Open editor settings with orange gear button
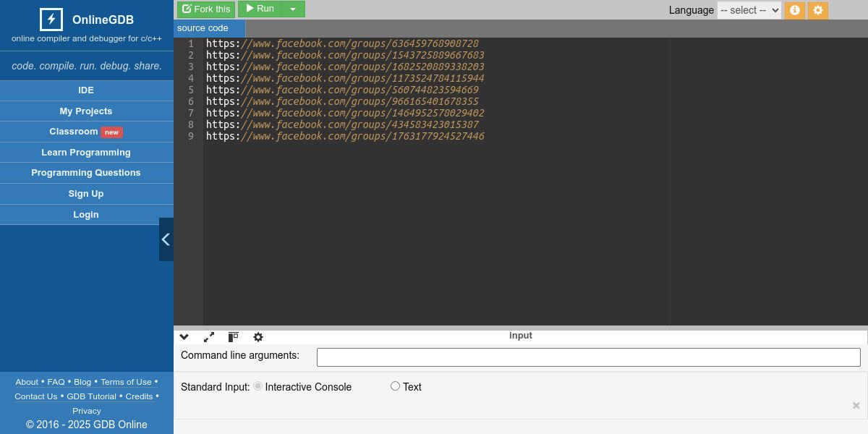 pyautogui.click(x=818, y=10)
